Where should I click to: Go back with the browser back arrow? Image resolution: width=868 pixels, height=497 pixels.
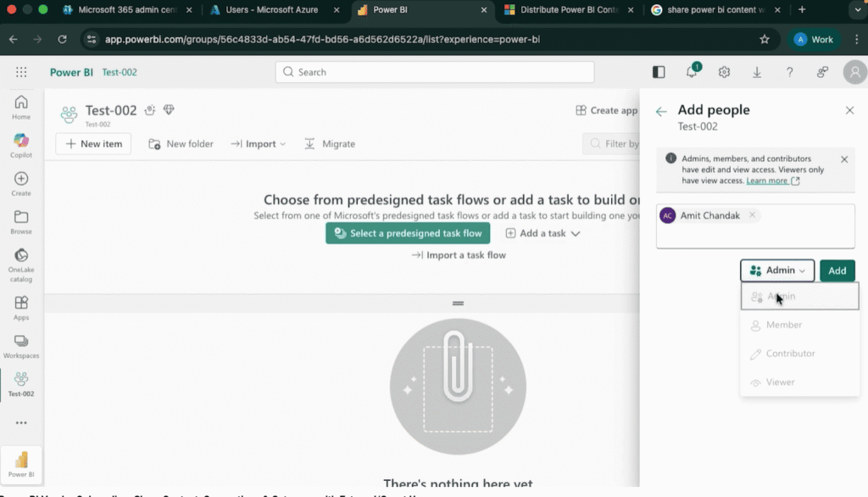14,39
